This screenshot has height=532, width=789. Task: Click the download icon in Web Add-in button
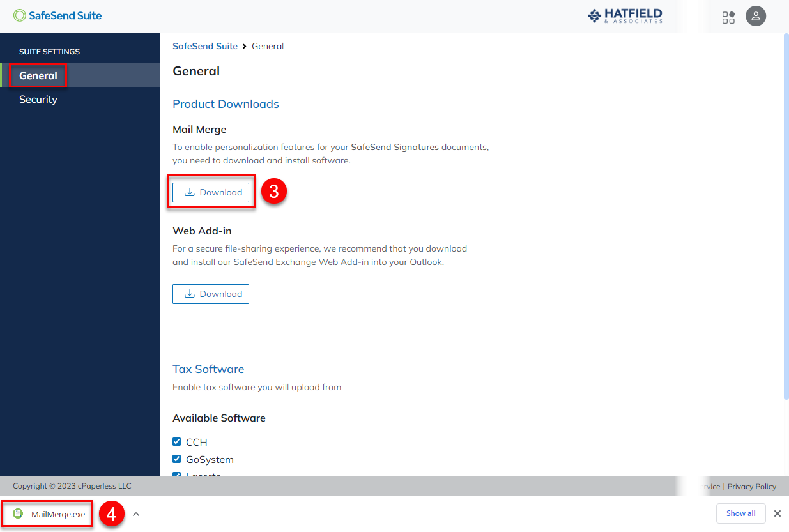(190, 294)
